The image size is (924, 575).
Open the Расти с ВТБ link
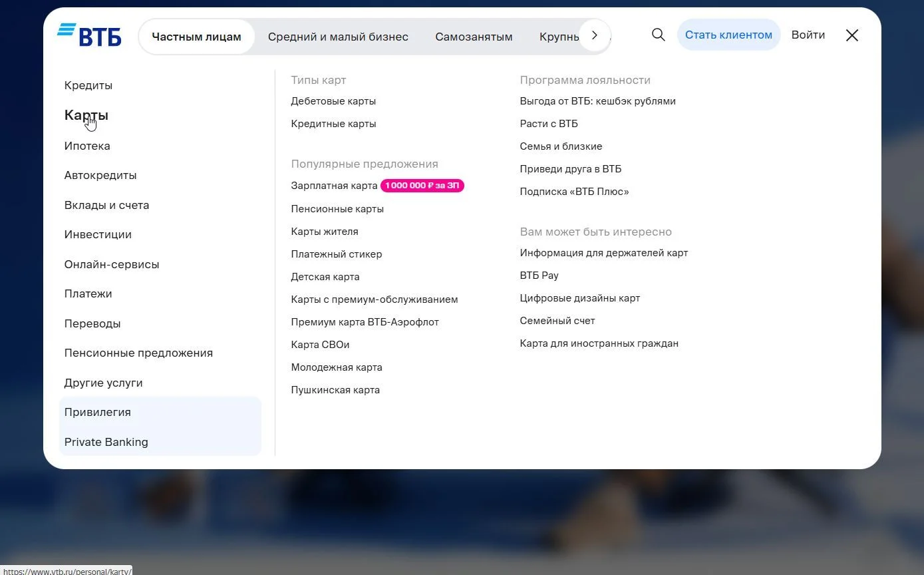coord(549,124)
